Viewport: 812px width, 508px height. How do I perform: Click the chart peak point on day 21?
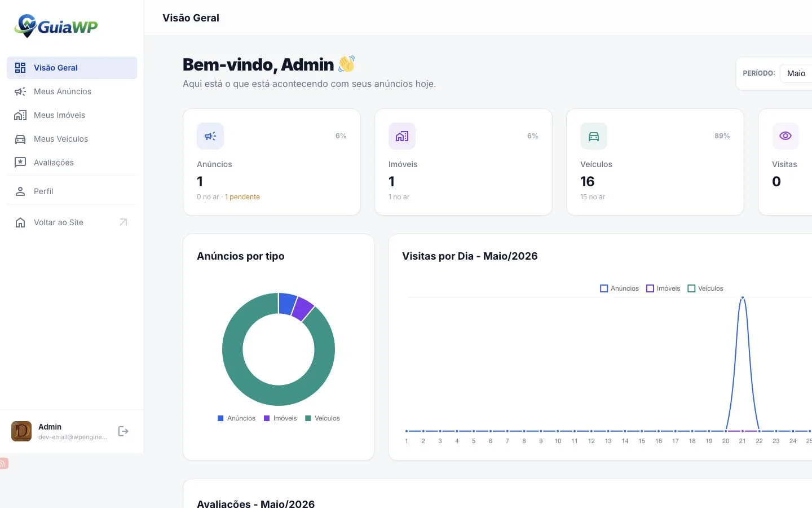(743, 297)
